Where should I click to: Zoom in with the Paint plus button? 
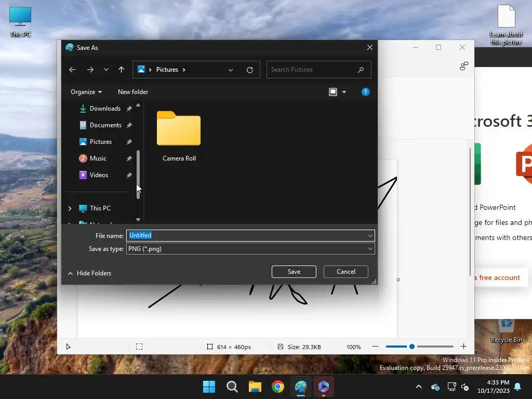[x=463, y=347]
